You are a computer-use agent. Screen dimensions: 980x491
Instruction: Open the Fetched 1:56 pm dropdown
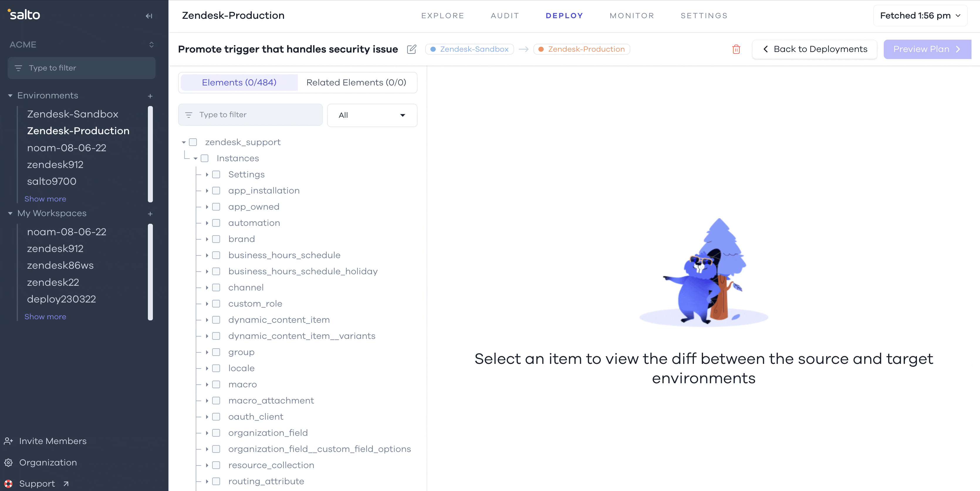click(x=920, y=16)
